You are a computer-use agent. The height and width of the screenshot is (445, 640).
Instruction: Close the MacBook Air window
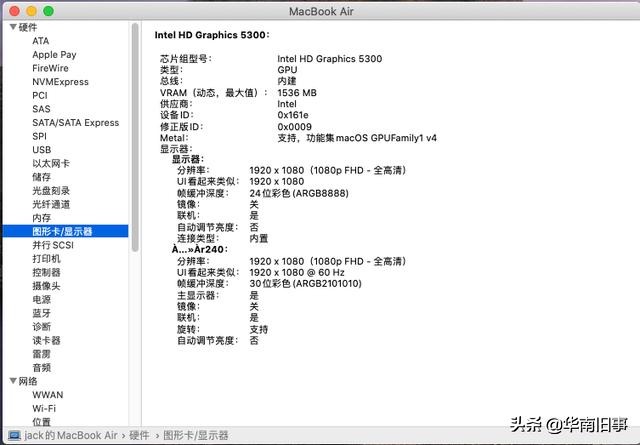pyautogui.click(x=14, y=11)
